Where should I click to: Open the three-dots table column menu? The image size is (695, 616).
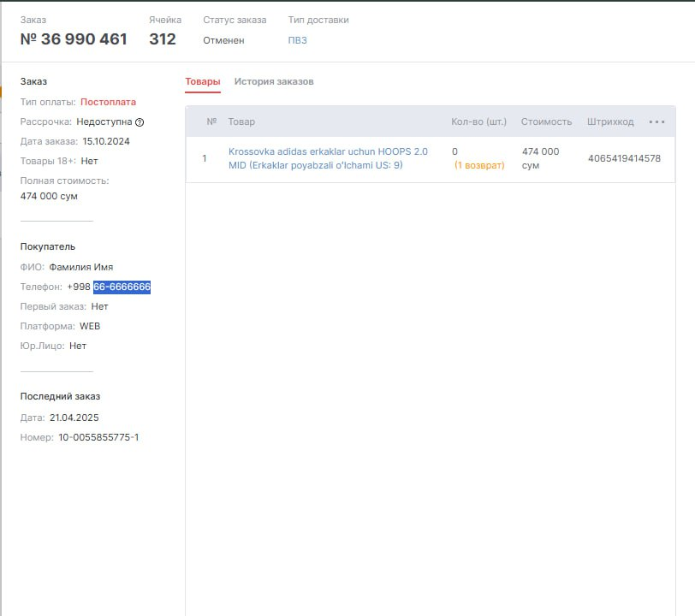(x=656, y=121)
